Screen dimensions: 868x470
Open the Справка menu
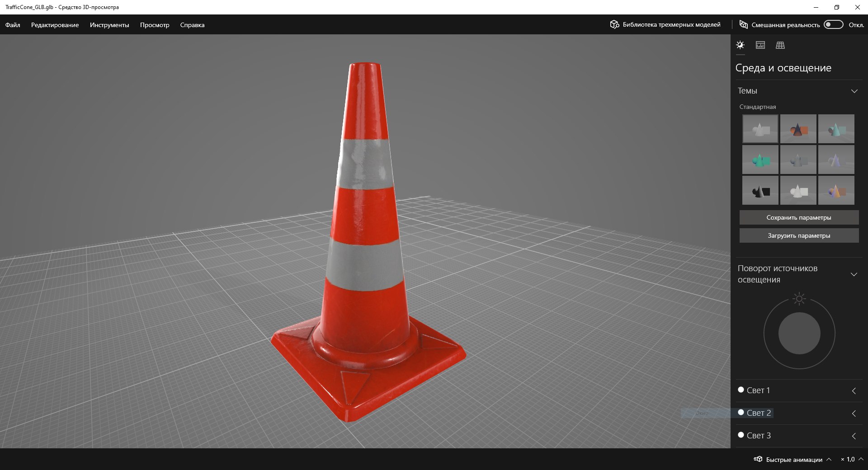192,25
